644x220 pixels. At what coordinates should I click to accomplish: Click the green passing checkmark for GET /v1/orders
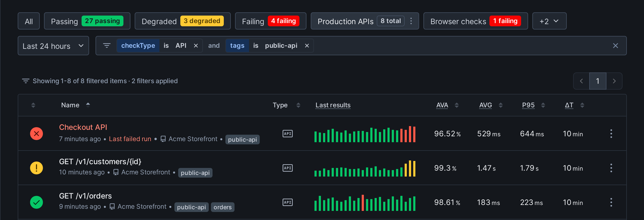click(36, 202)
